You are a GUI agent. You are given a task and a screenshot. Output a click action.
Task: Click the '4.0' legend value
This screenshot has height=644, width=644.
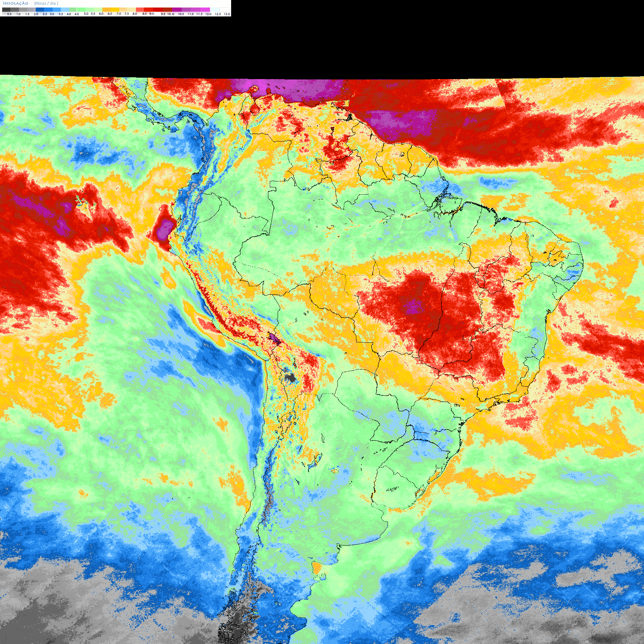[69, 14]
